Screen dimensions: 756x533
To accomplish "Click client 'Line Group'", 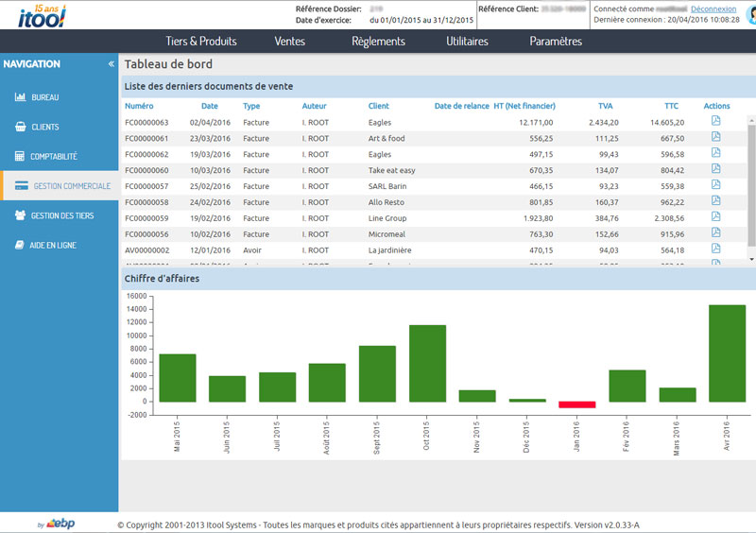I will pos(387,218).
